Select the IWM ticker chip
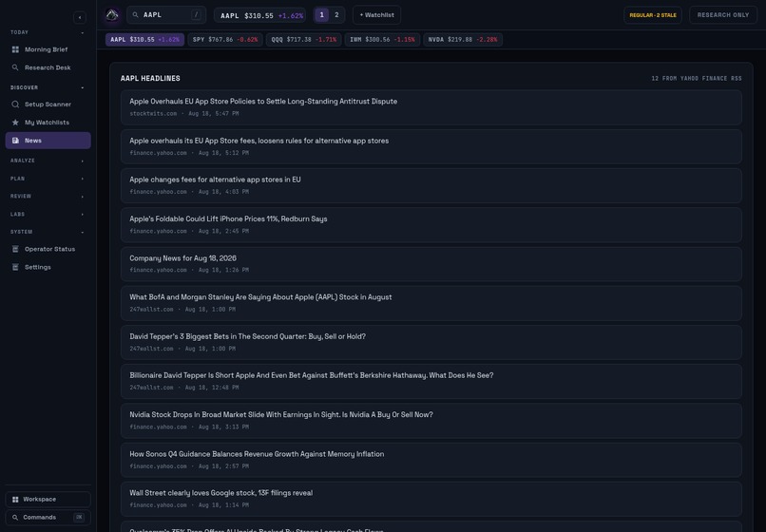766x532 pixels. coord(382,40)
